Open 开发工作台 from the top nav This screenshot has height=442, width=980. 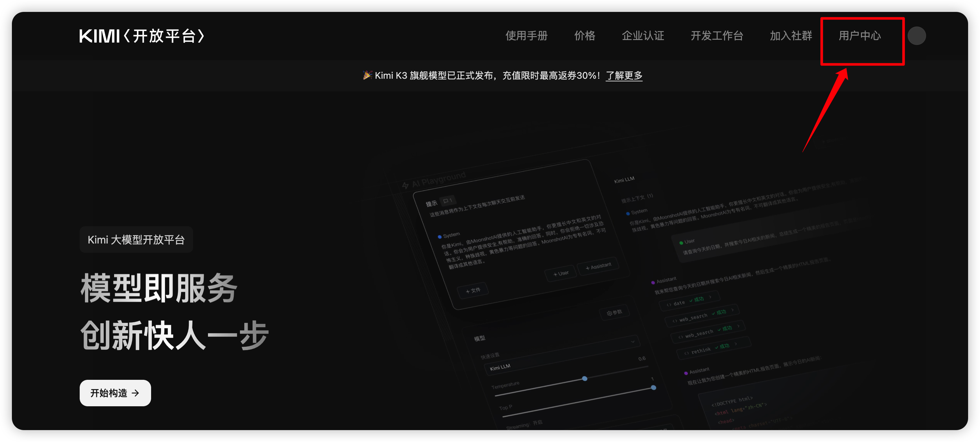[x=717, y=36]
